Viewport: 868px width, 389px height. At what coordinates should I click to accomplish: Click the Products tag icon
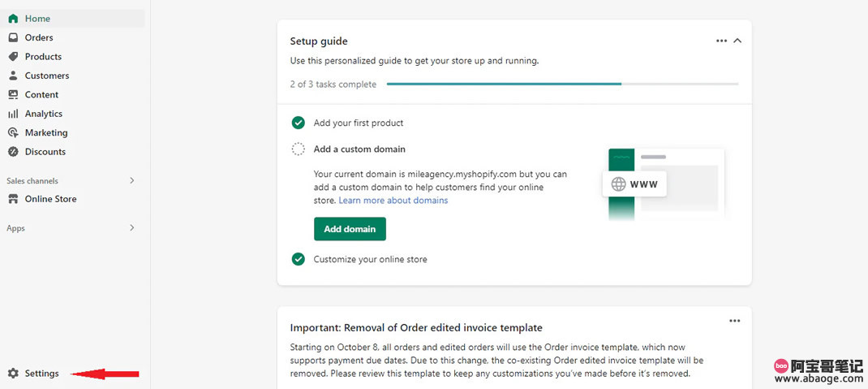click(x=13, y=57)
